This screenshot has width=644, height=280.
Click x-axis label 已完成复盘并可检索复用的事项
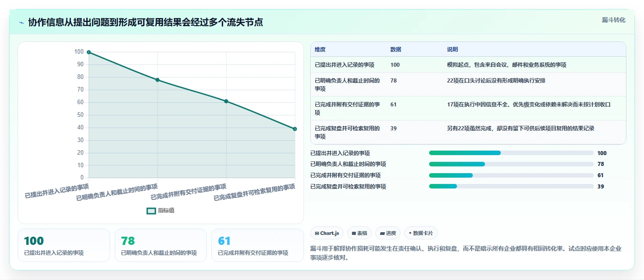[254, 192]
